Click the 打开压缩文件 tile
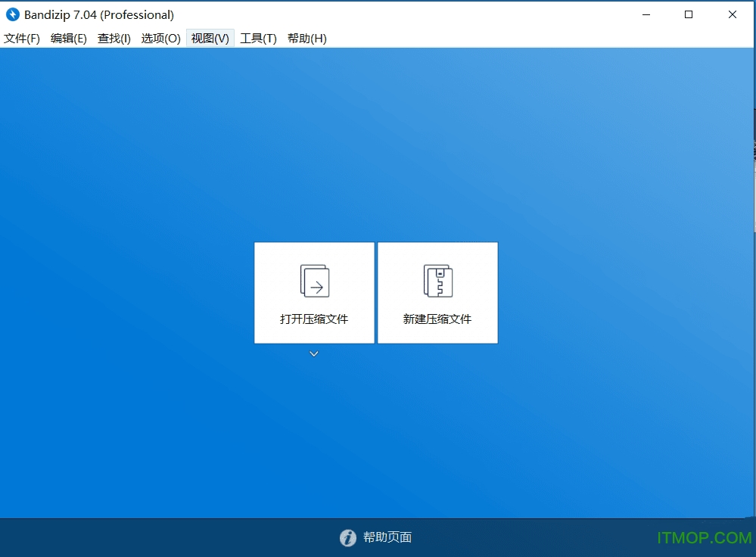The width and height of the screenshot is (756, 557). point(314,293)
